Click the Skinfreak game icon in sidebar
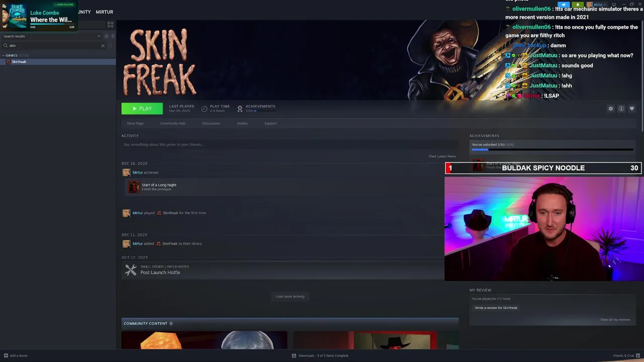Screen dimensions: 644x362 8,62
